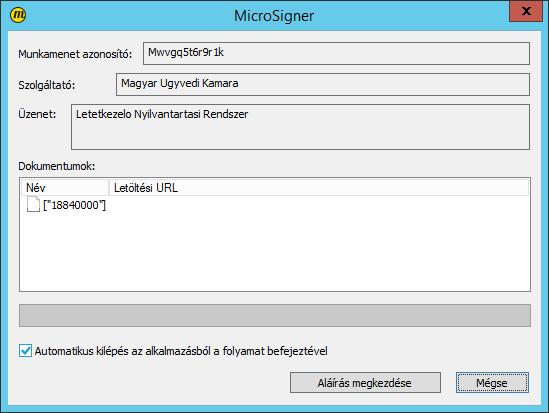Click the MicroSigner logo icon in title bar

(x=18, y=15)
